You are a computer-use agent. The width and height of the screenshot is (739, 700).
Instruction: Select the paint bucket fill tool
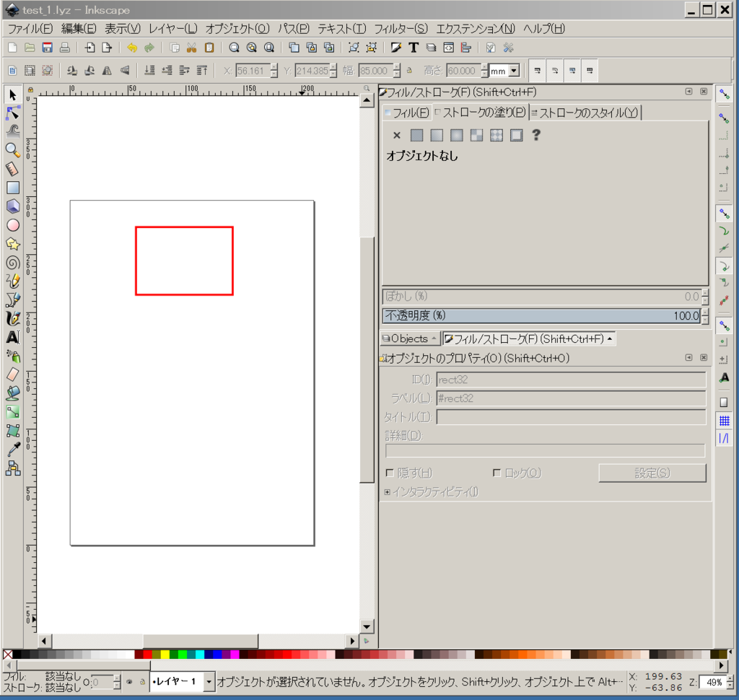tap(13, 393)
